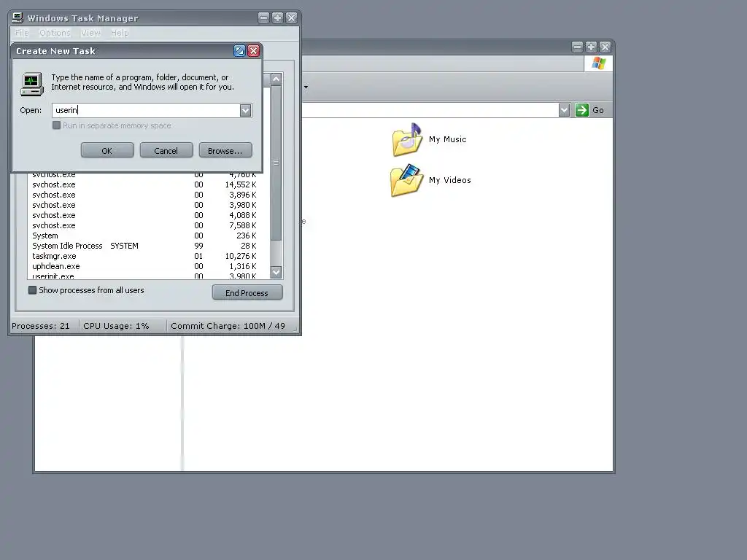
Task: Open the Options menu in Task Manager
Action: [x=55, y=33]
